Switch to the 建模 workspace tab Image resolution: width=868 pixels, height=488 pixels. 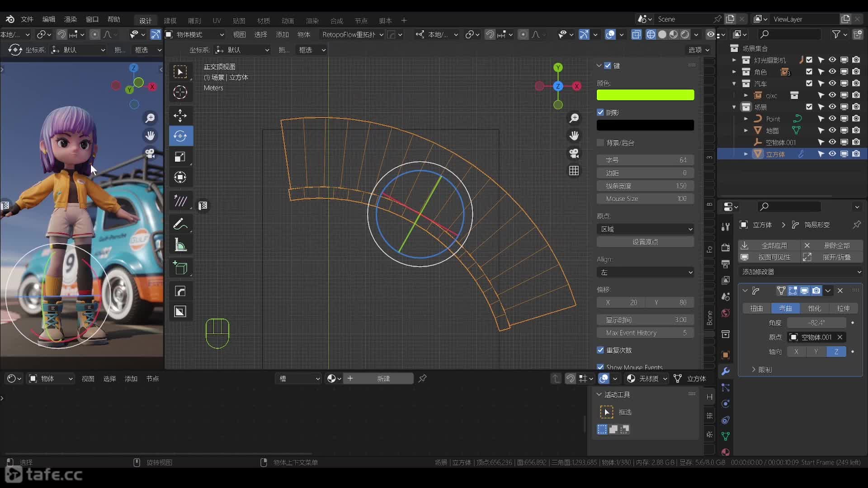(170, 21)
